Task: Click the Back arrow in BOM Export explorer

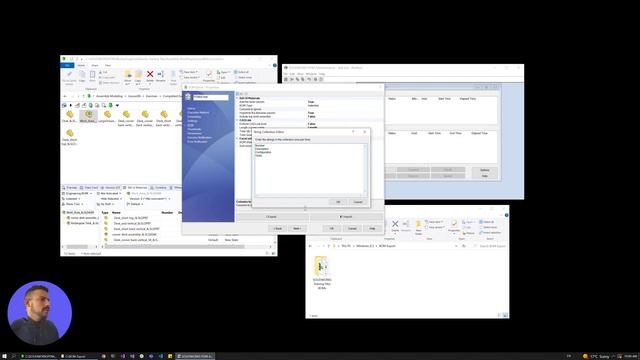Action: coord(311,246)
